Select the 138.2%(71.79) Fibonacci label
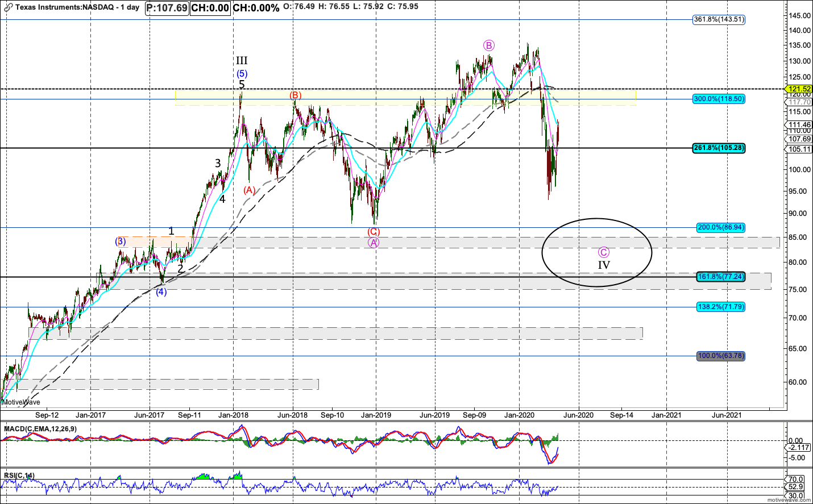Viewport: 813px width, 504px height. click(720, 307)
